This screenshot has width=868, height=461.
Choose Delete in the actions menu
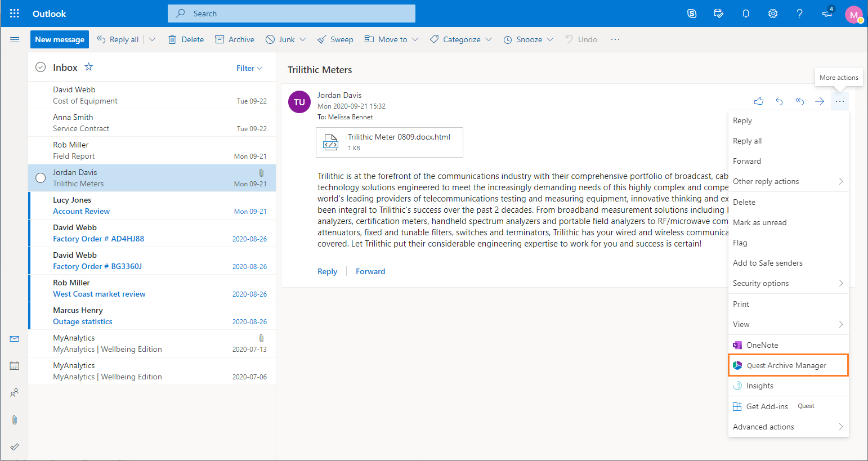[789, 202]
